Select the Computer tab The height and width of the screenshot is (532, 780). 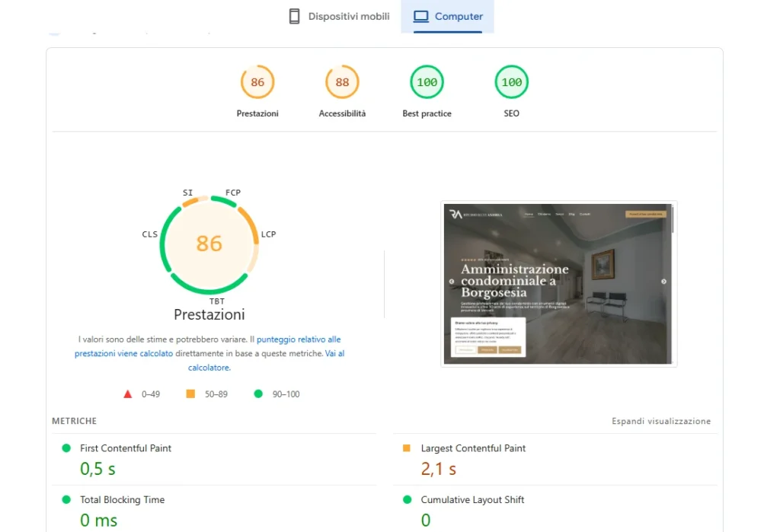448,17
